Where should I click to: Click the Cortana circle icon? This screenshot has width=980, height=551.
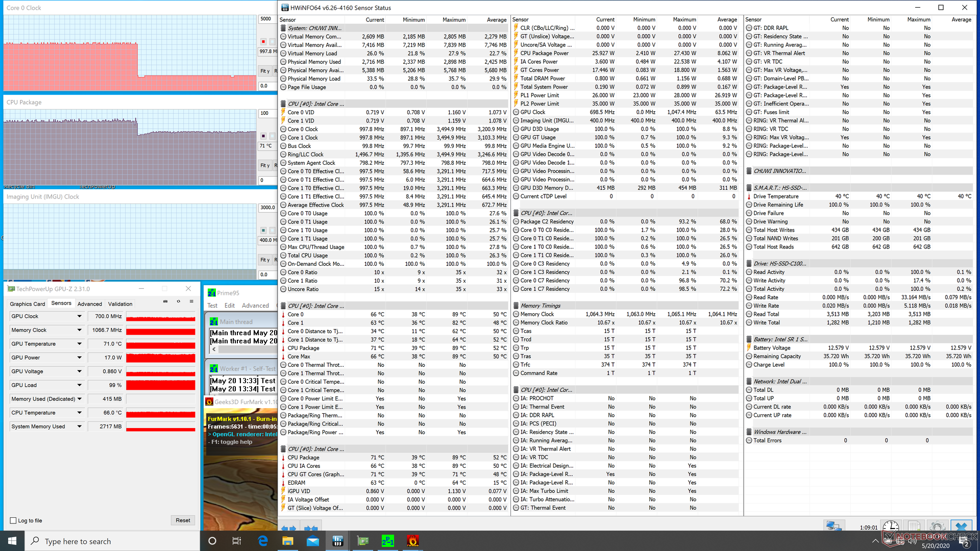tap(212, 541)
